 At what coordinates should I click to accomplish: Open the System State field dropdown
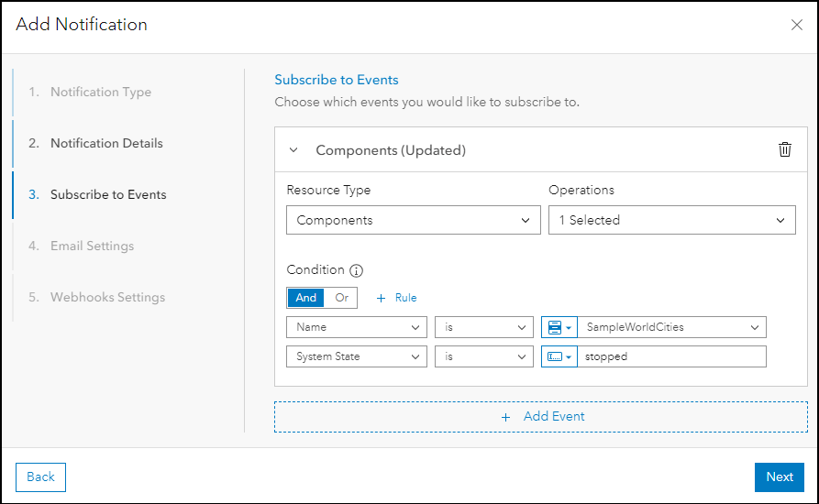coord(356,356)
